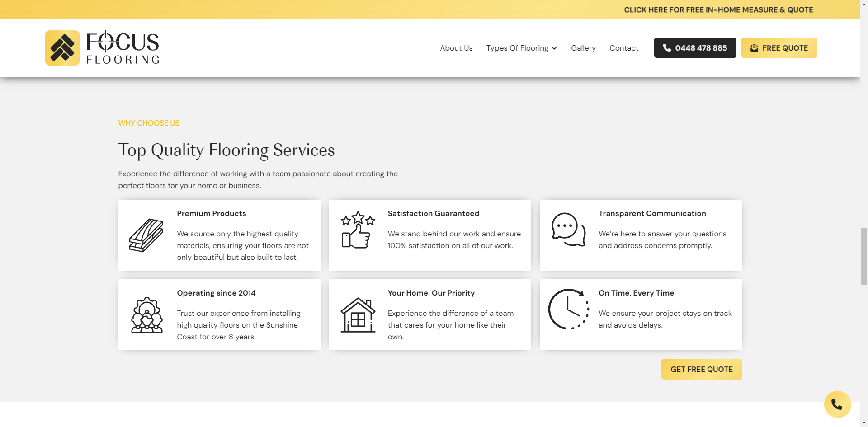
Task: Open the Contact page
Action: point(624,48)
